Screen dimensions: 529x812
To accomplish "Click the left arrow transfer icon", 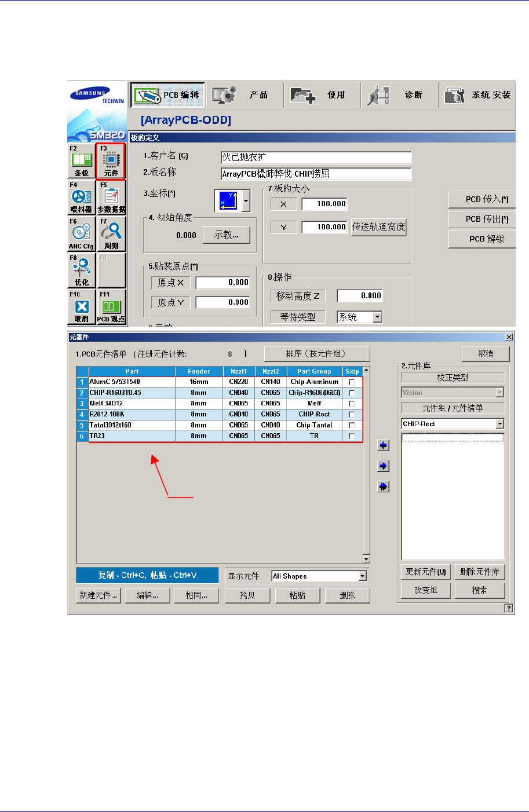I will coord(383,445).
